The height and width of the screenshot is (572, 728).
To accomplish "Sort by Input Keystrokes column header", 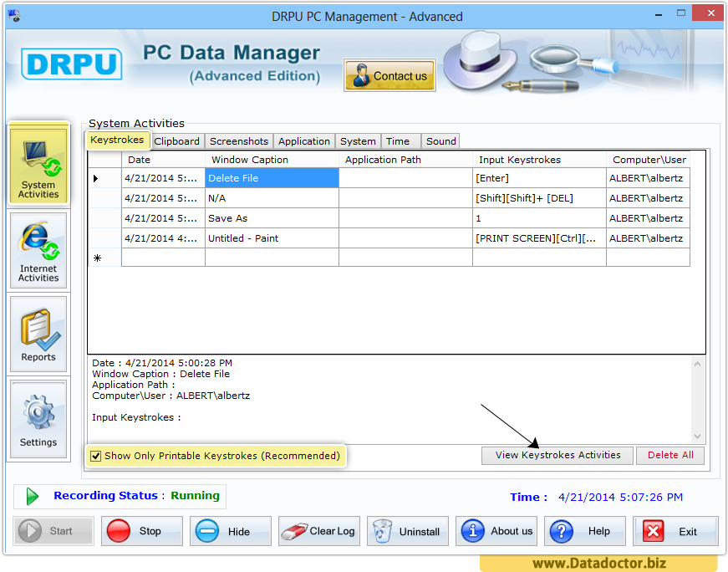I will click(539, 160).
